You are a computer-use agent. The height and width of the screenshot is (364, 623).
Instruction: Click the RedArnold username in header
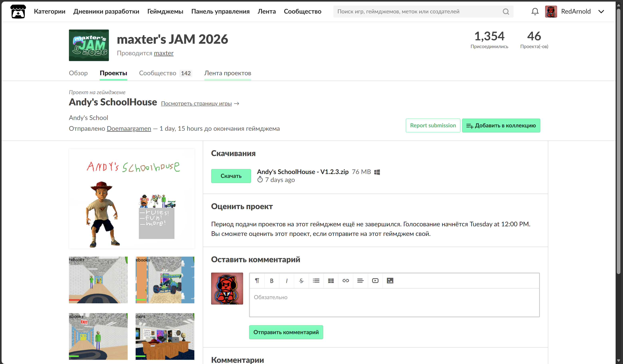tap(576, 11)
